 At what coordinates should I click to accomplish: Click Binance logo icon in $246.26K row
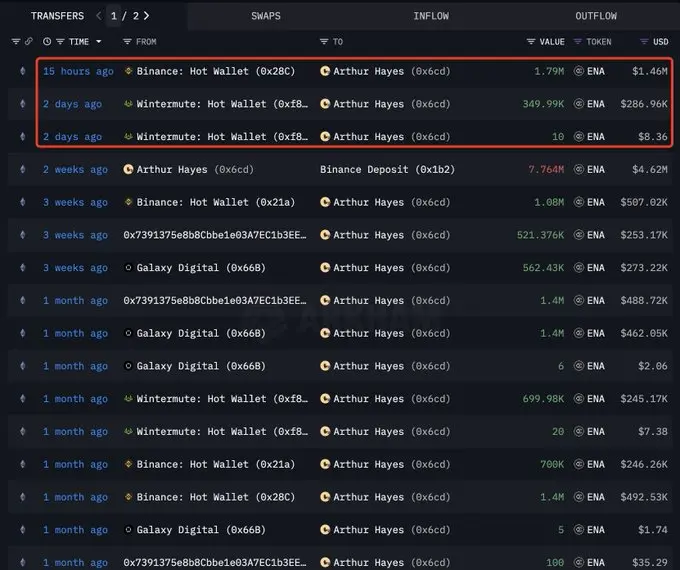[x=128, y=464]
